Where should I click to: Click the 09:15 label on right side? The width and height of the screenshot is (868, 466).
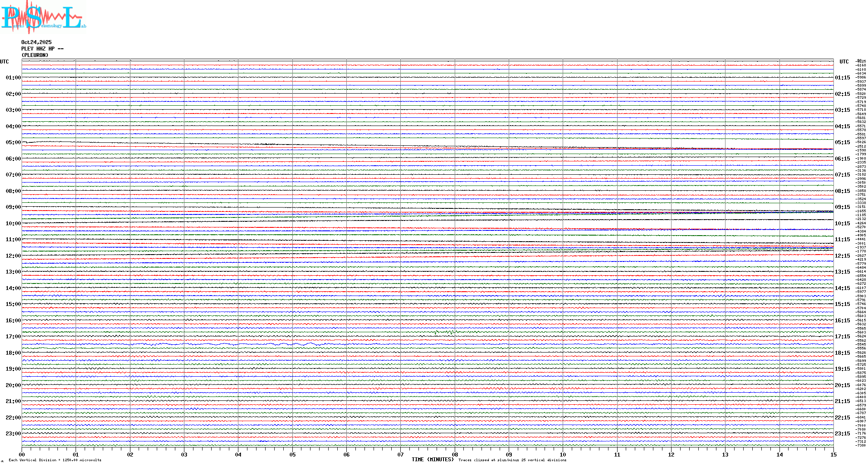pos(842,207)
